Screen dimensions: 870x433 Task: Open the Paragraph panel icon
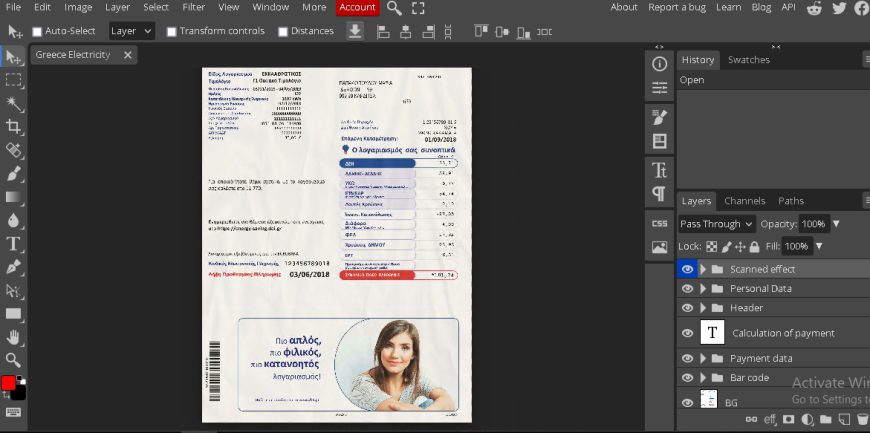pyautogui.click(x=659, y=194)
